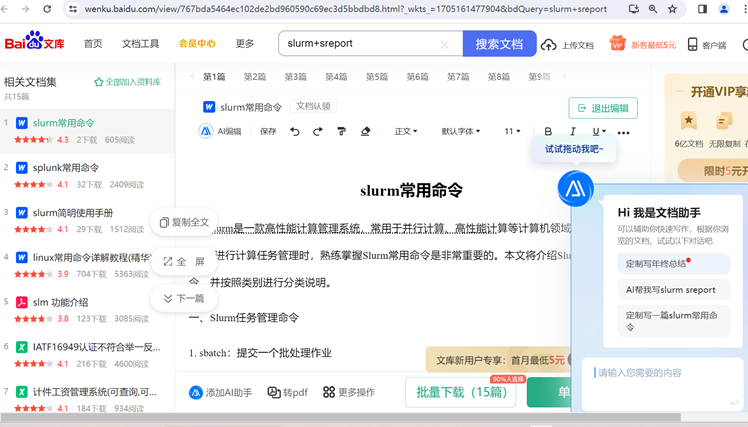Image resolution: width=748 pixels, height=427 pixels.
Task: Click the AI编辑 icon button
Action: 206,131
